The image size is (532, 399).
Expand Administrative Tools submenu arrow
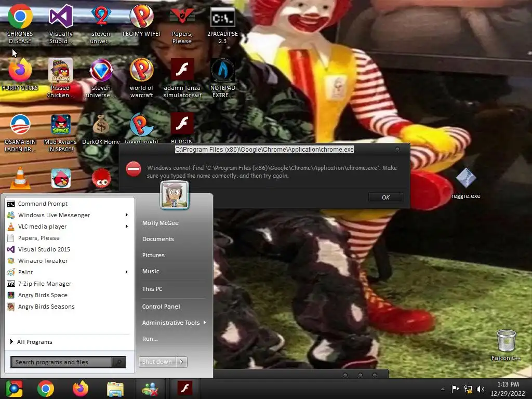pyautogui.click(x=205, y=322)
